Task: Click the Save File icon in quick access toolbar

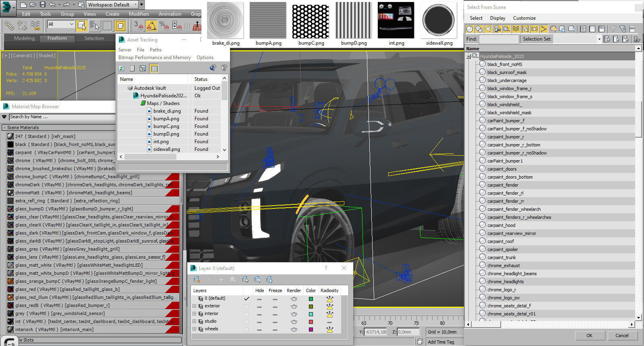Action: tap(43, 5)
